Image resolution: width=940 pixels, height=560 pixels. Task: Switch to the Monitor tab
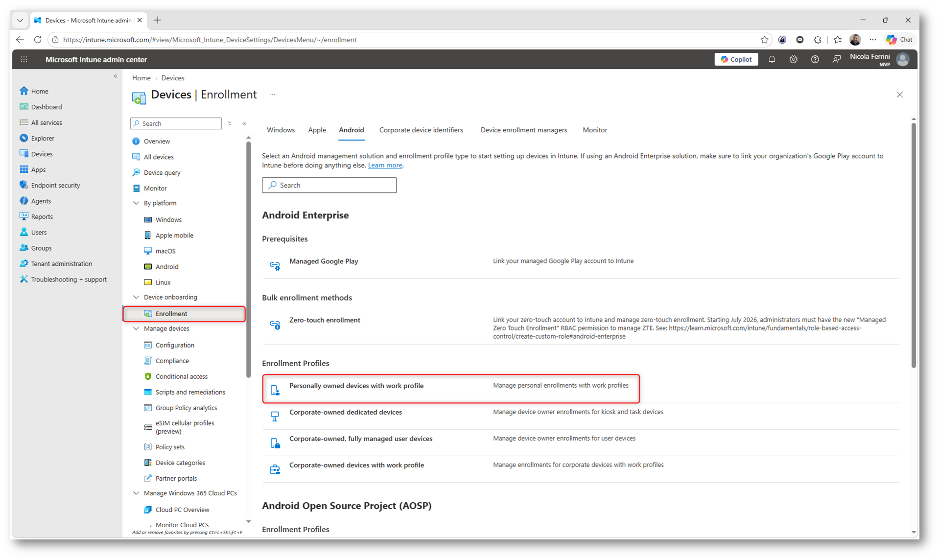coord(595,130)
